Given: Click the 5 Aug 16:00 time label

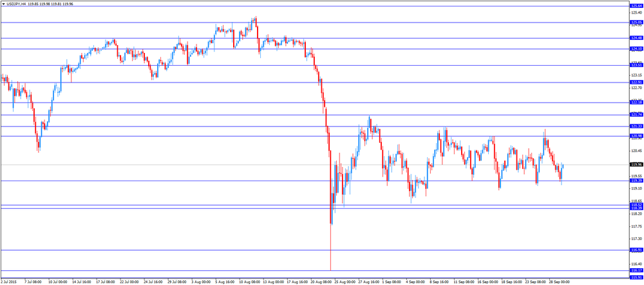Looking at the screenshot, I should coord(225,282).
